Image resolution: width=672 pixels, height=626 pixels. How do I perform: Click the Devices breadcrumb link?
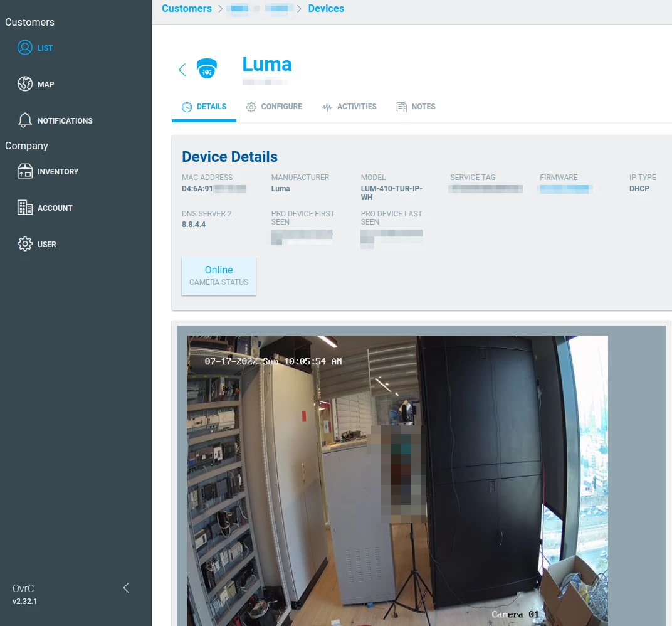[x=326, y=9]
